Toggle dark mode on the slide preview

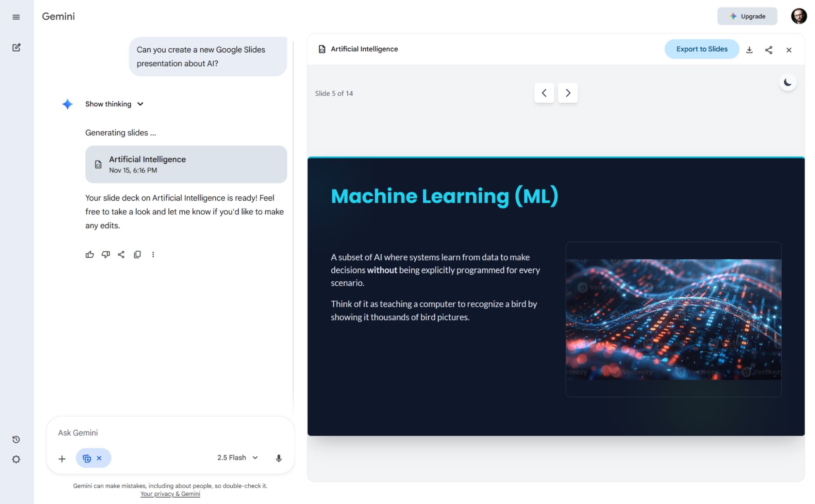[x=788, y=82]
